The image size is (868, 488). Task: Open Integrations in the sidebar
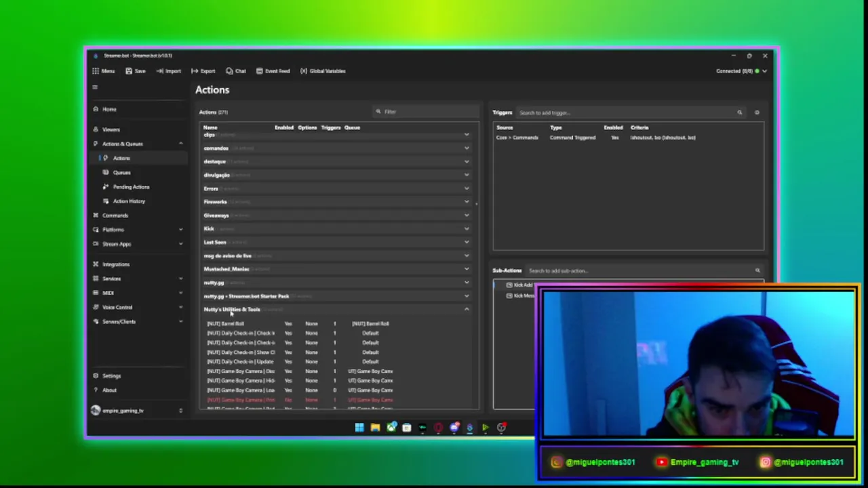pyautogui.click(x=138, y=264)
